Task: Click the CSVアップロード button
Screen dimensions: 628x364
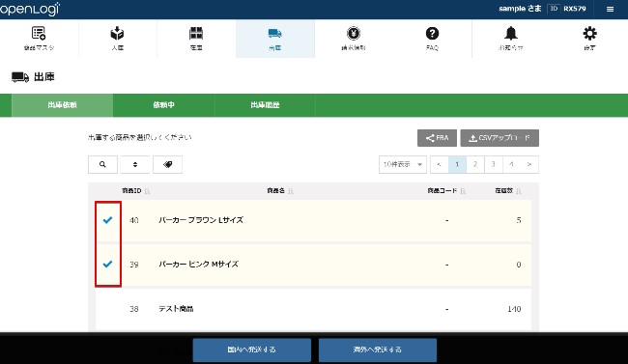Action: point(500,138)
